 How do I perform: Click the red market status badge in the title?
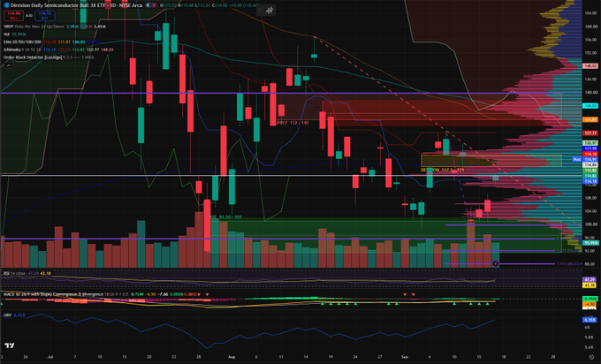[155, 5]
